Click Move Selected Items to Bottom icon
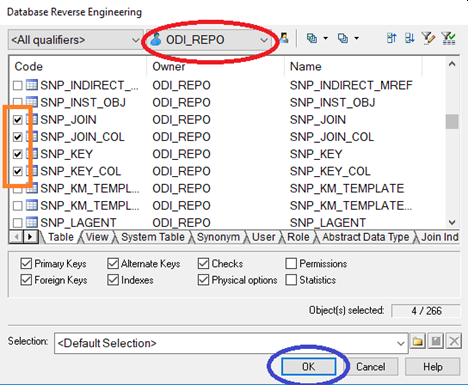The height and width of the screenshot is (385, 468). pyautogui.click(x=410, y=38)
